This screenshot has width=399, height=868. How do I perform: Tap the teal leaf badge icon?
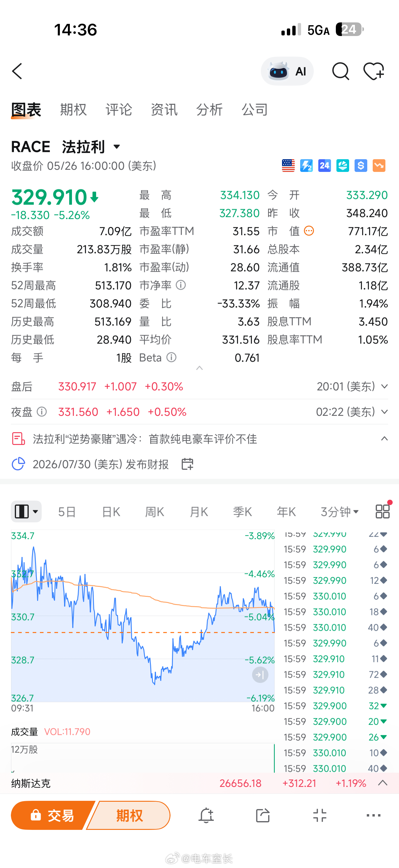pyautogui.click(x=343, y=166)
